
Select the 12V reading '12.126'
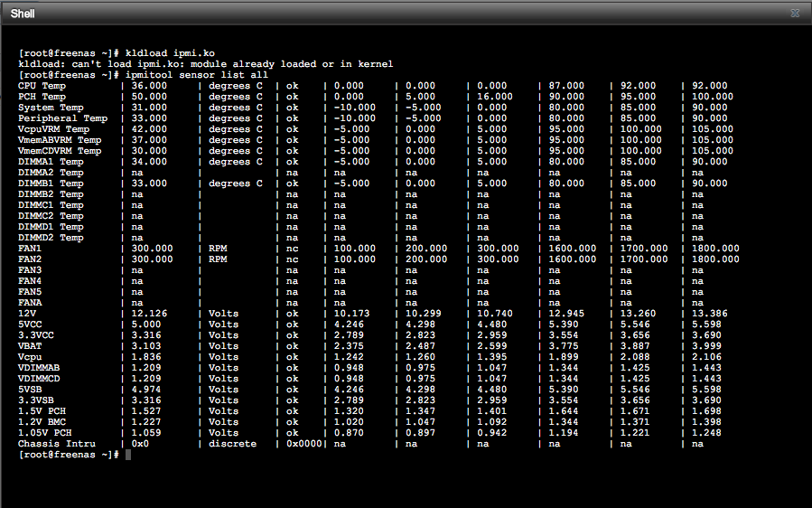(x=149, y=315)
